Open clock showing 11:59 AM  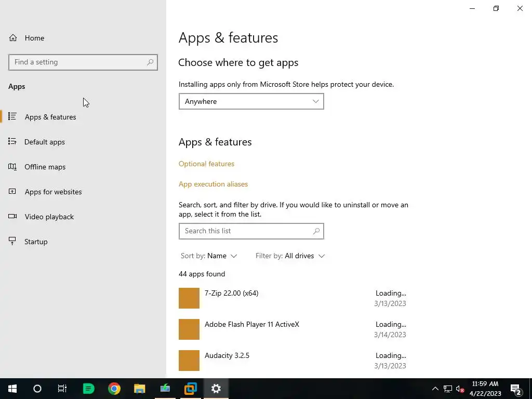pos(485,389)
